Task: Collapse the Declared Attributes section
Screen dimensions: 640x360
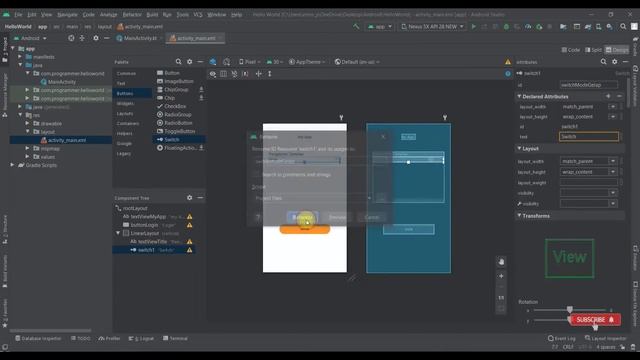Action: (519, 96)
